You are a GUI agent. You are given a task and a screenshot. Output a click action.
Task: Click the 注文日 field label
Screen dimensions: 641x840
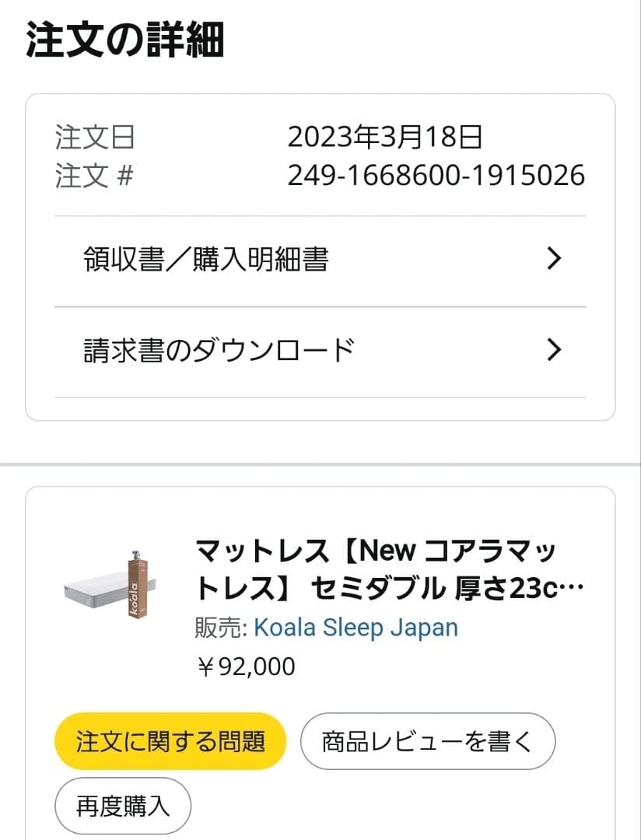(x=94, y=138)
